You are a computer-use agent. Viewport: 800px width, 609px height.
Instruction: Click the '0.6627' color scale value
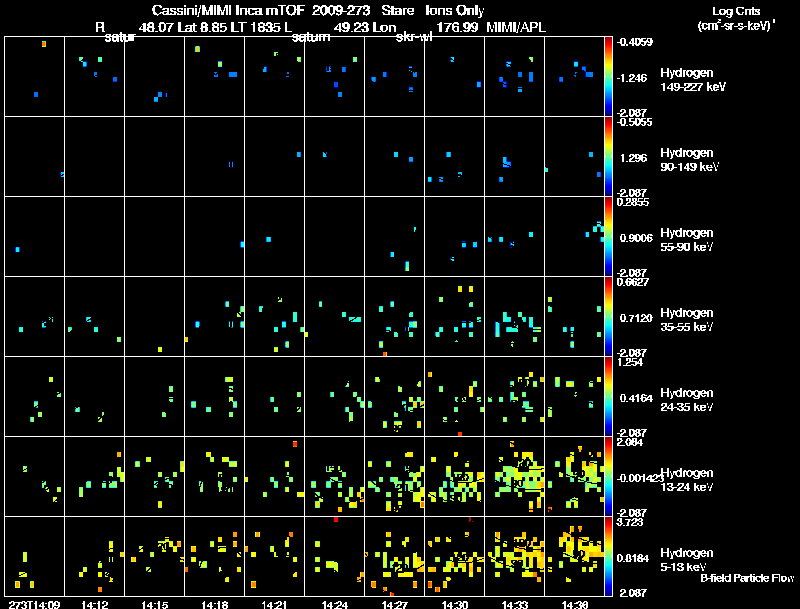tap(633, 282)
